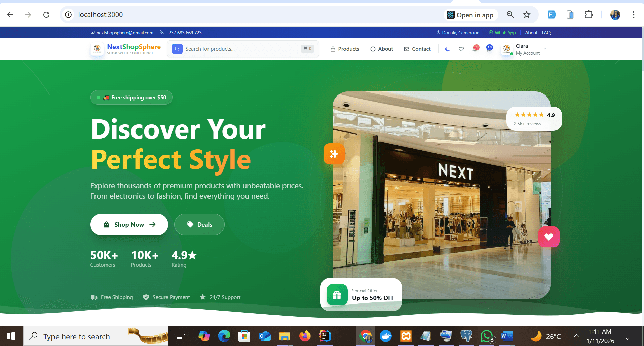Click the Deals button
Viewport: 644px width, 346px height.
pos(199,224)
